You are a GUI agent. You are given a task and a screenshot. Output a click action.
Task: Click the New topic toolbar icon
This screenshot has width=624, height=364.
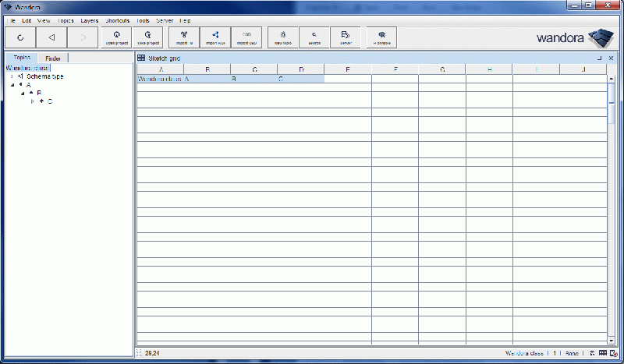(x=282, y=37)
